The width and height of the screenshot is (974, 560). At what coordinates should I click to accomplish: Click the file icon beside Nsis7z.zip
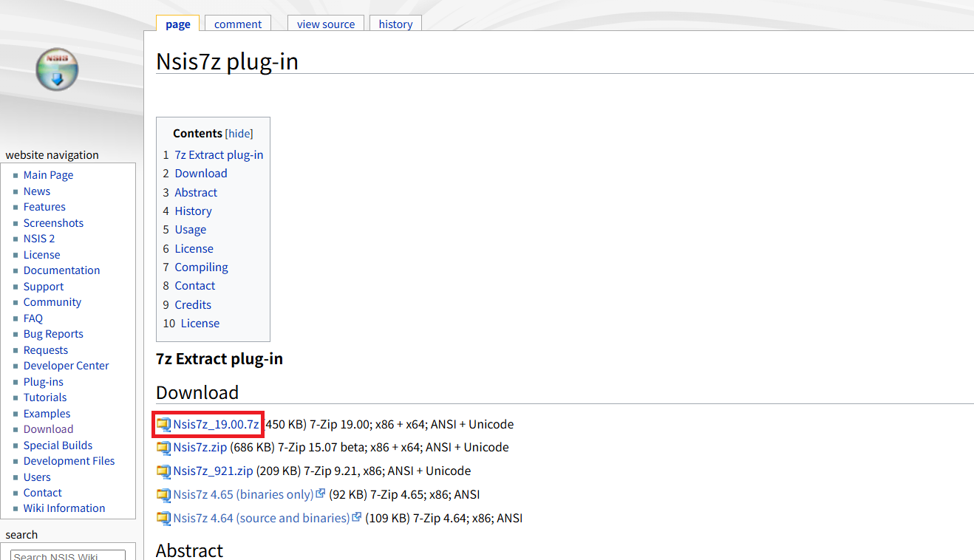(x=163, y=448)
